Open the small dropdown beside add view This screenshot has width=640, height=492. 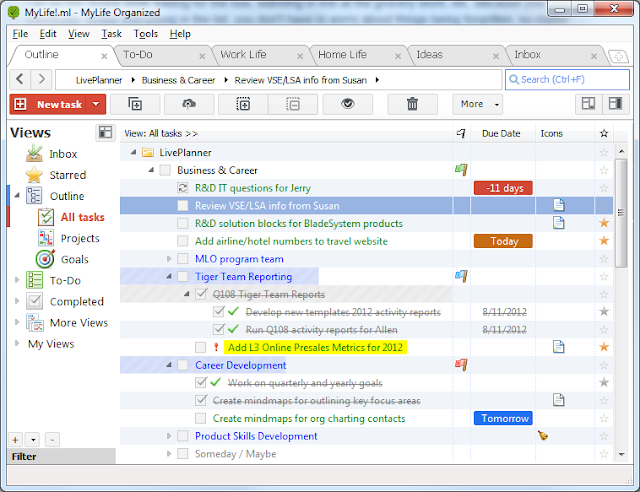click(x=33, y=440)
